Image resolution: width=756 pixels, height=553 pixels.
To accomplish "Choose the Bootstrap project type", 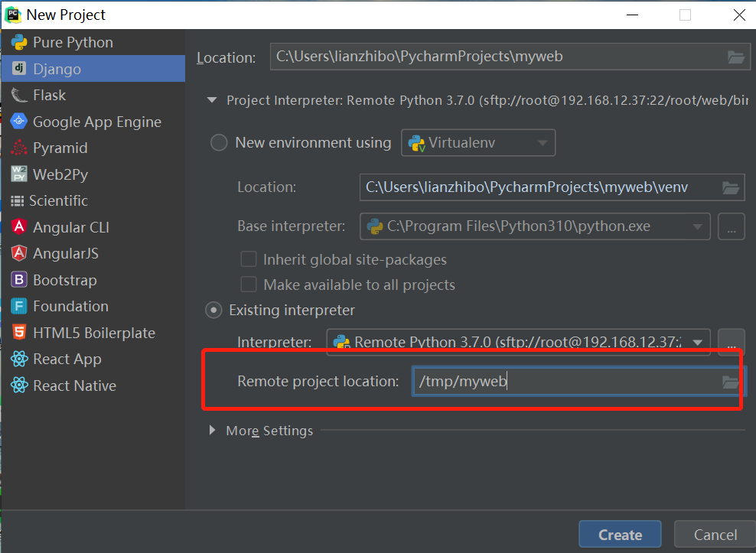I will (67, 280).
